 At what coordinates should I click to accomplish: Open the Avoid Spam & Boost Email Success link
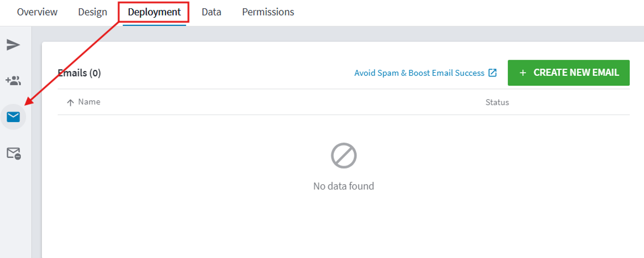coord(420,73)
